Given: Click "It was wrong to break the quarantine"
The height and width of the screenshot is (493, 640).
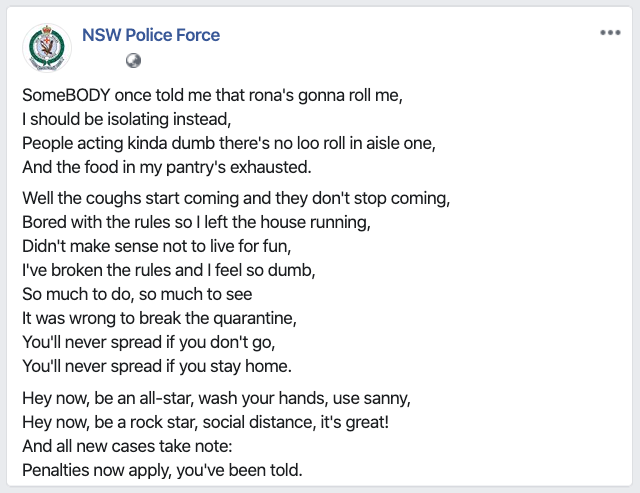Looking at the screenshot, I should pos(160,318).
